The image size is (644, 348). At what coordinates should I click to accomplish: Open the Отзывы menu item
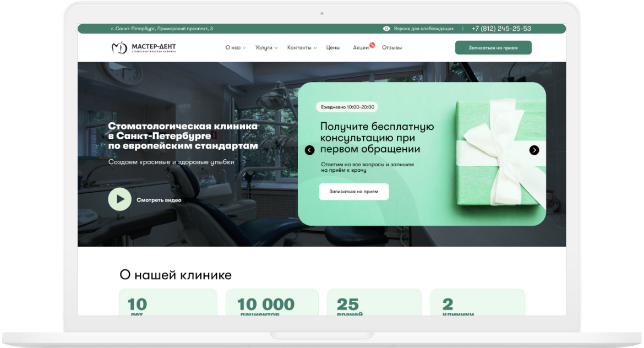[392, 48]
